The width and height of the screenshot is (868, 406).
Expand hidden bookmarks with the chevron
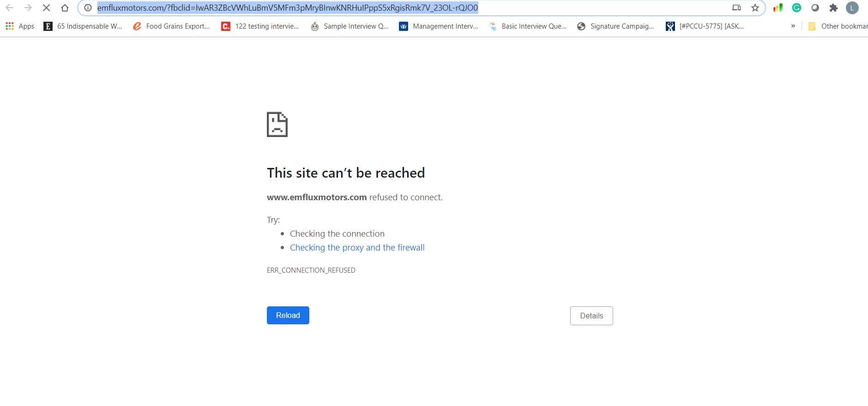coord(793,26)
